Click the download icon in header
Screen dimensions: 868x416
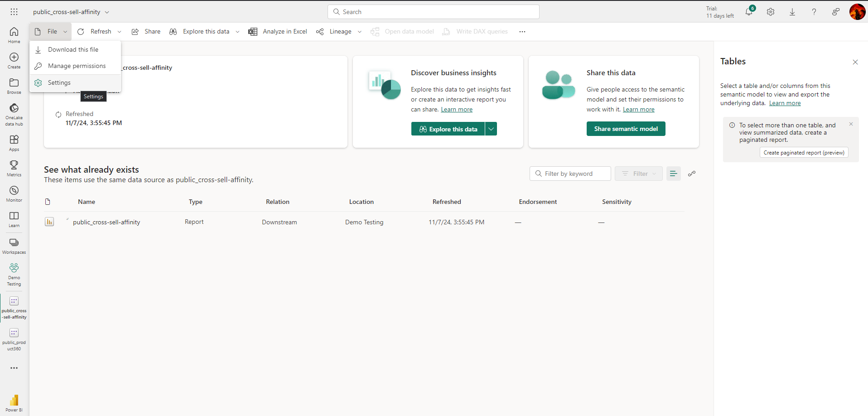coord(792,12)
